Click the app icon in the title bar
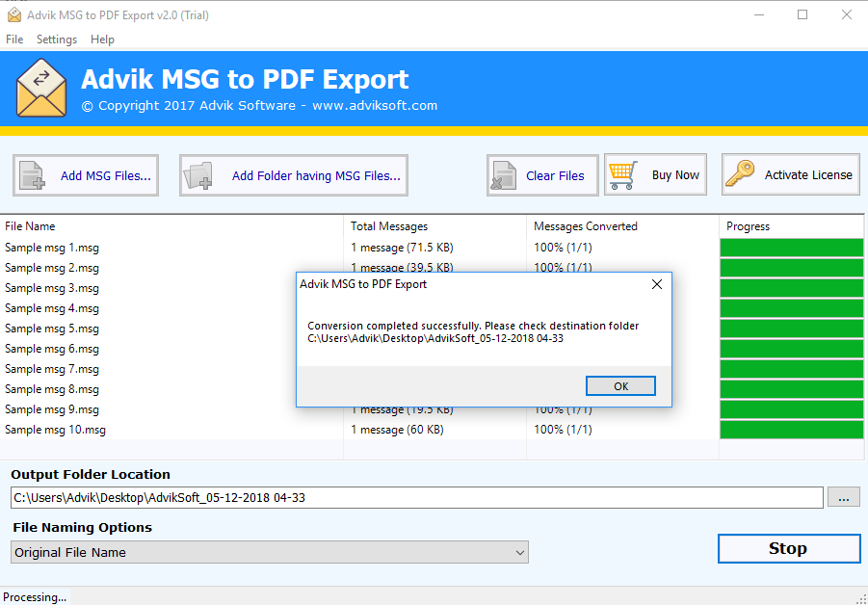The height and width of the screenshot is (605, 868). (14, 15)
